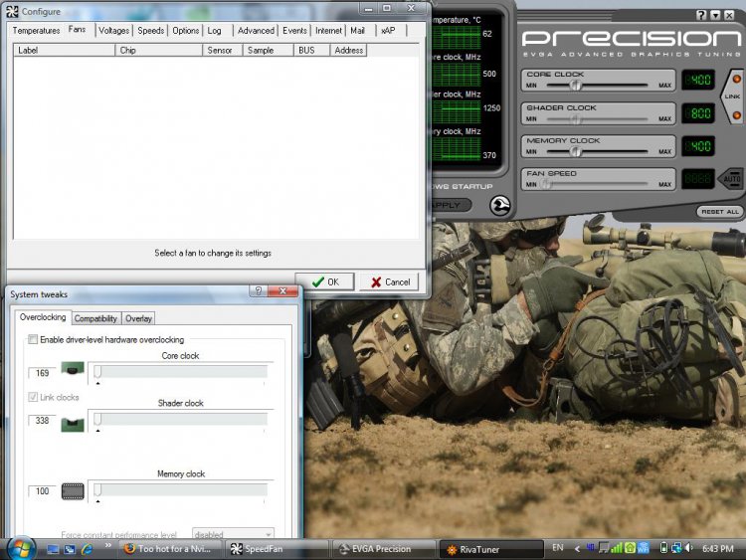Switch to Temperatures tab in Configure
The image size is (746, 560).
point(36,31)
